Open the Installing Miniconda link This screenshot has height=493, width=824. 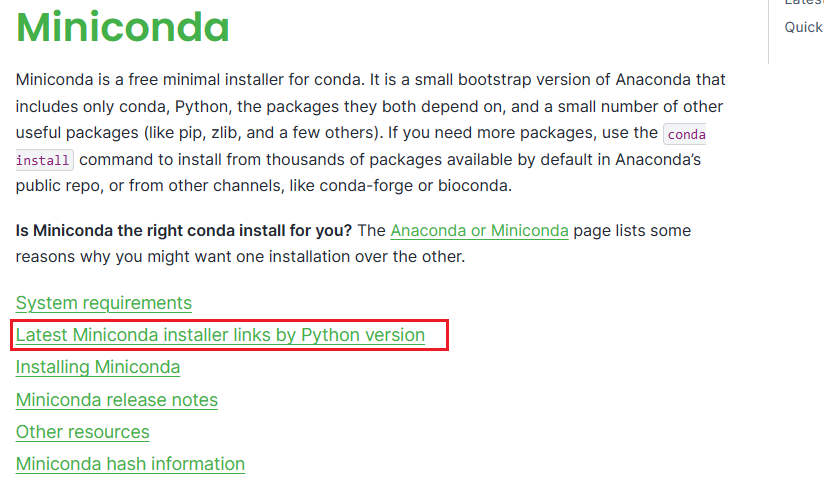coord(98,367)
